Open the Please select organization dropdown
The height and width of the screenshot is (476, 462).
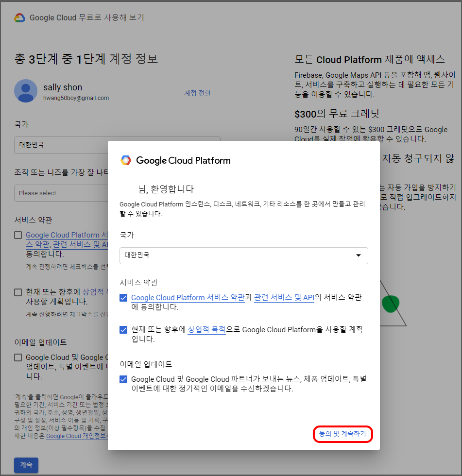(61, 193)
